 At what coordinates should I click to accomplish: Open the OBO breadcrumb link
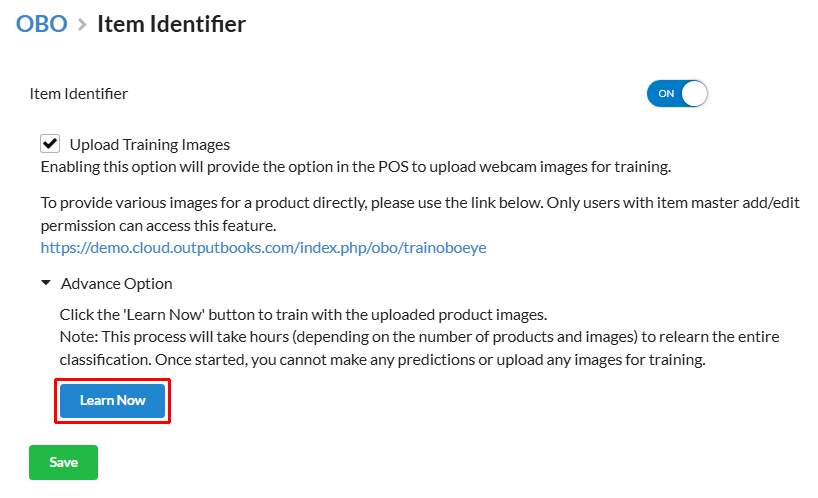tap(42, 24)
